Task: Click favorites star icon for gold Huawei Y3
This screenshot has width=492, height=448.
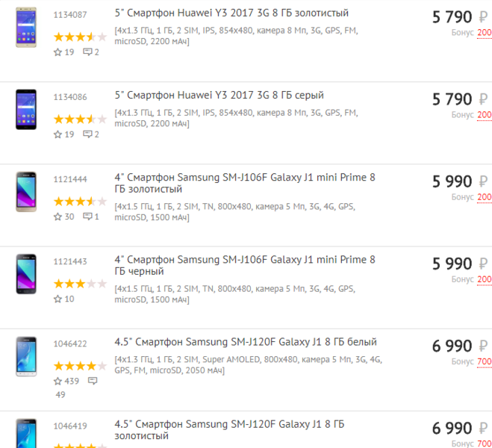Action: click(57, 52)
